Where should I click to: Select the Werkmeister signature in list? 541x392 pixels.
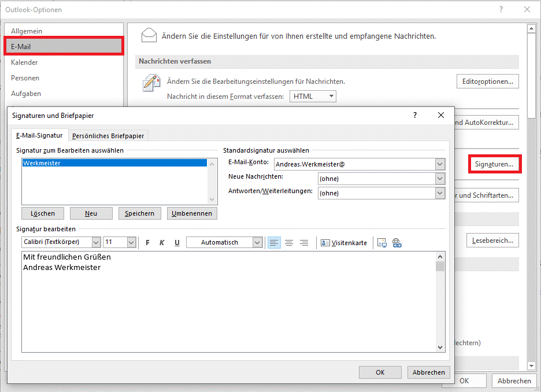114,163
